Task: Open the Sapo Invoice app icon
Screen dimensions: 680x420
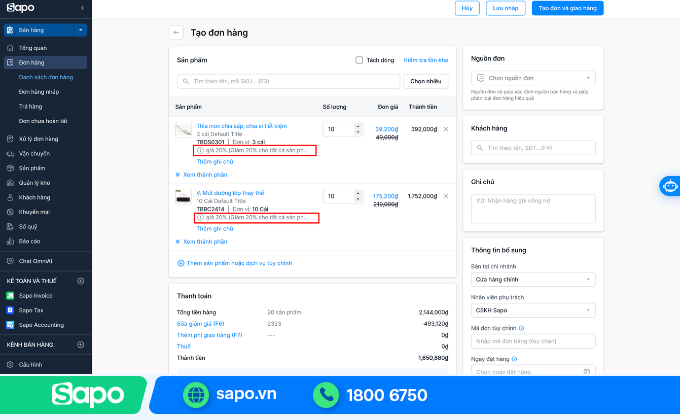Action: [10, 295]
